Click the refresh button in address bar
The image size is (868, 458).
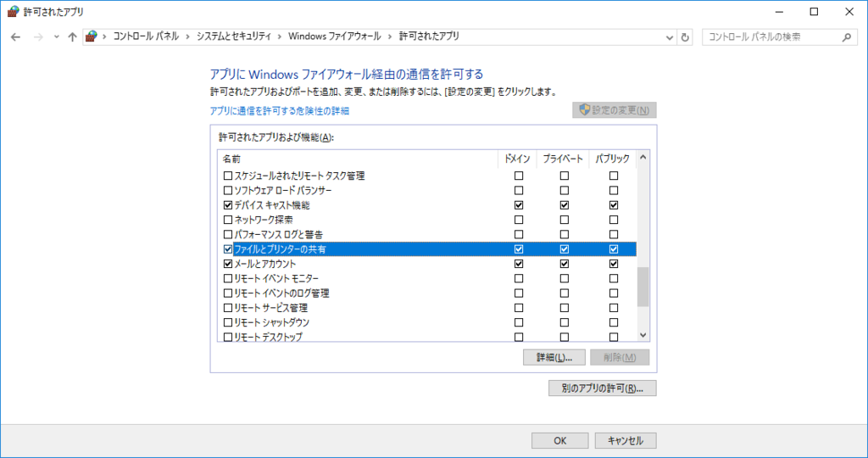tap(685, 37)
